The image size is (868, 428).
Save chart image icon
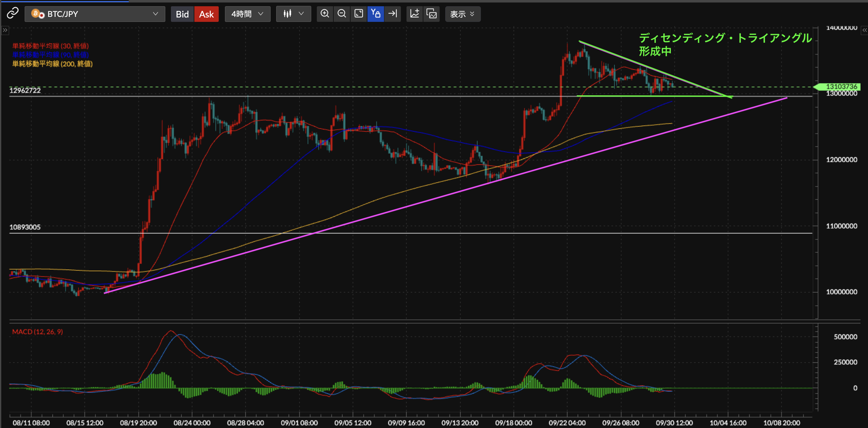(x=431, y=14)
